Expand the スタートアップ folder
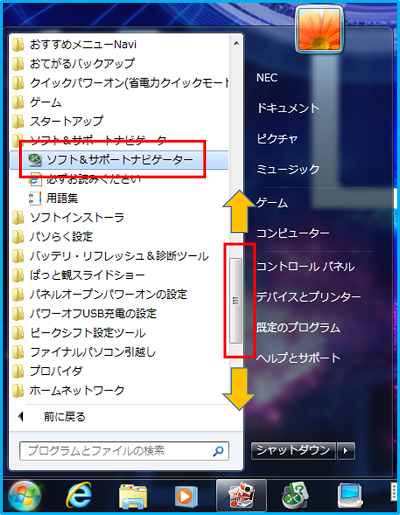 (x=58, y=121)
